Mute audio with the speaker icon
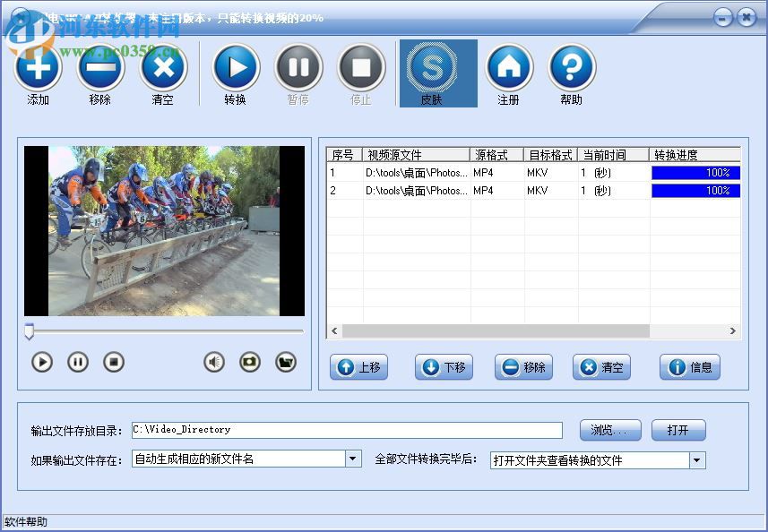This screenshot has width=768, height=532. point(213,361)
